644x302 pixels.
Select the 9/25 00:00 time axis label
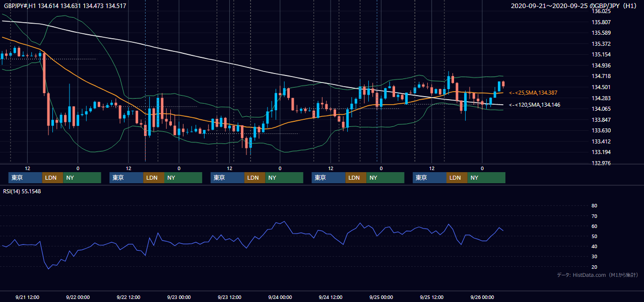point(381,297)
